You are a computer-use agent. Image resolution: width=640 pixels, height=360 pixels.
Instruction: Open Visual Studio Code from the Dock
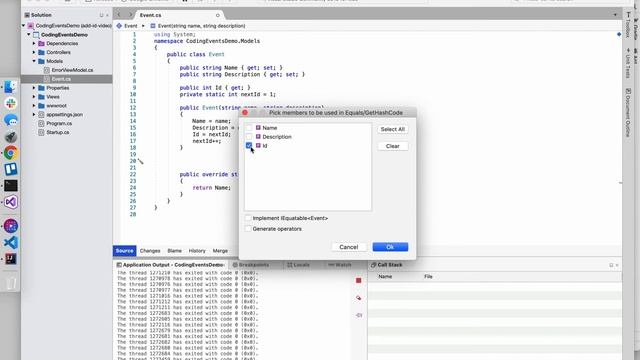tap(11, 242)
